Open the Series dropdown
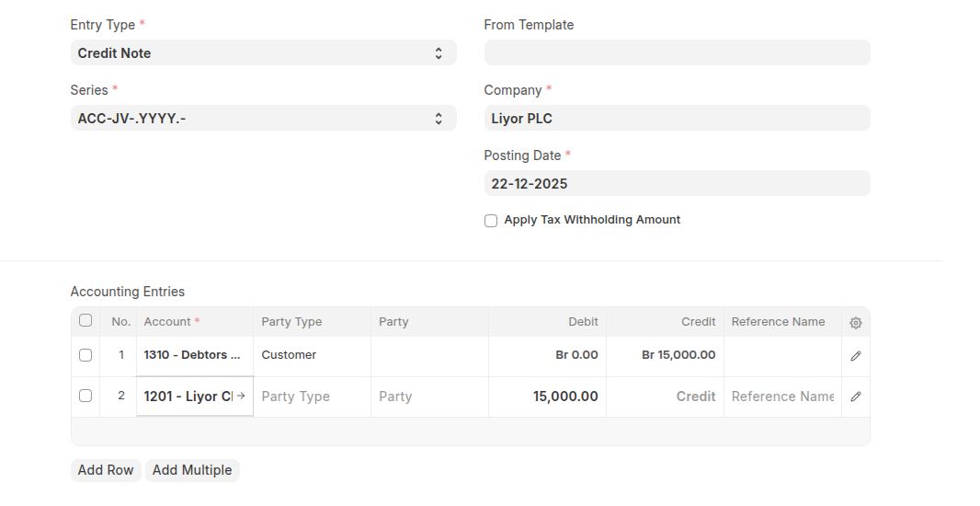This screenshot has width=980, height=506. pyautogui.click(x=263, y=119)
